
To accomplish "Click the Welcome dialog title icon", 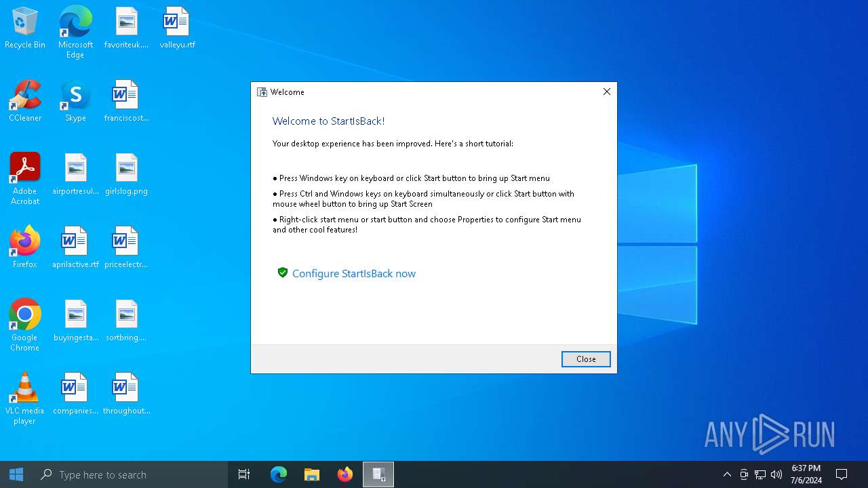I will [262, 92].
